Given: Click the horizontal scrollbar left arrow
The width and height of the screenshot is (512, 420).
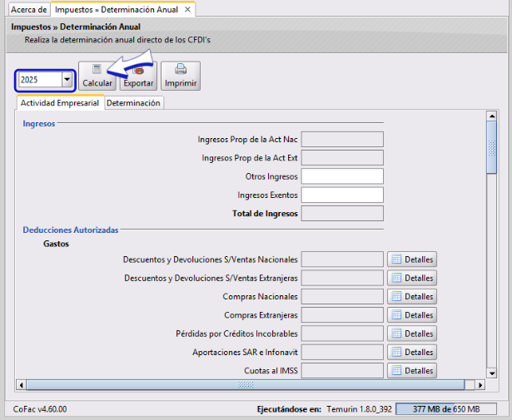Looking at the screenshot, I should (x=21, y=385).
